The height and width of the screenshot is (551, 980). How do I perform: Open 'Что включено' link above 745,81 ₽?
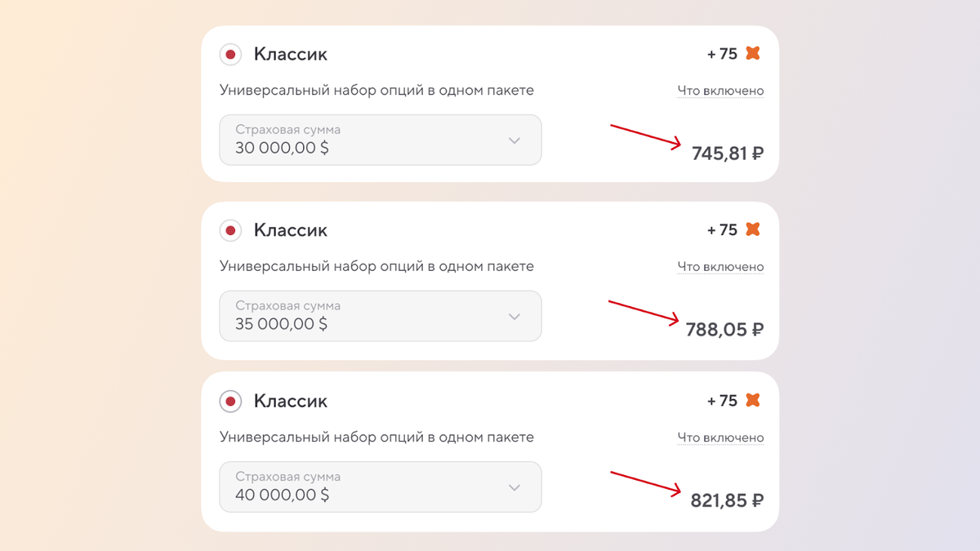(720, 91)
